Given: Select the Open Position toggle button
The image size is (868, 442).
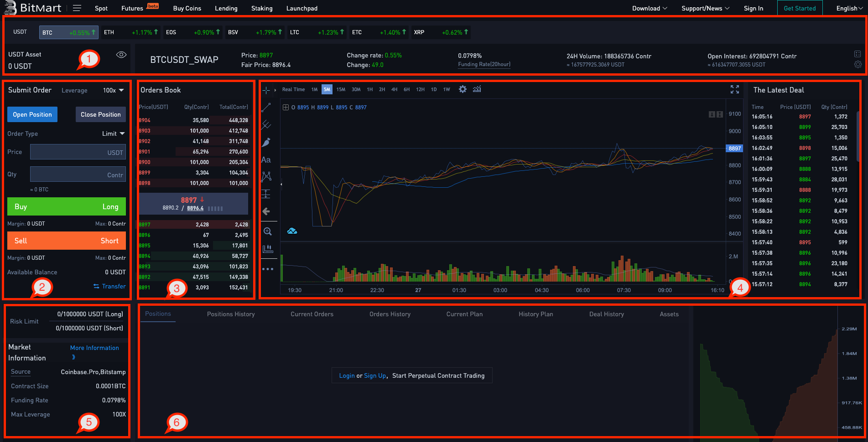Looking at the screenshot, I should (x=32, y=114).
